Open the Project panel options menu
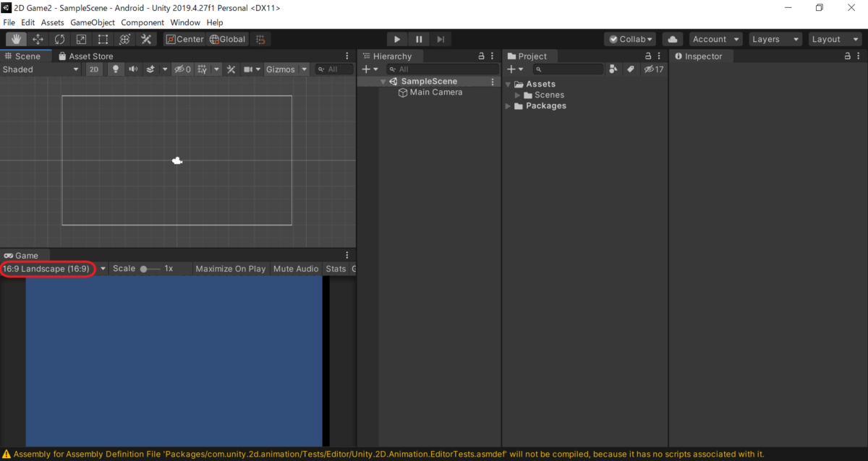The width and height of the screenshot is (868, 461). (659, 56)
